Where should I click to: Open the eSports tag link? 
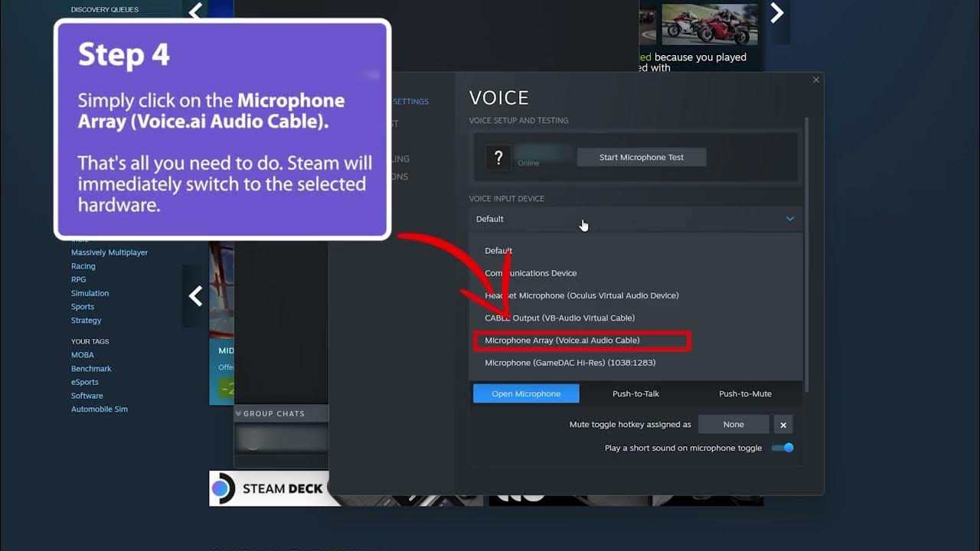tap(85, 382)
